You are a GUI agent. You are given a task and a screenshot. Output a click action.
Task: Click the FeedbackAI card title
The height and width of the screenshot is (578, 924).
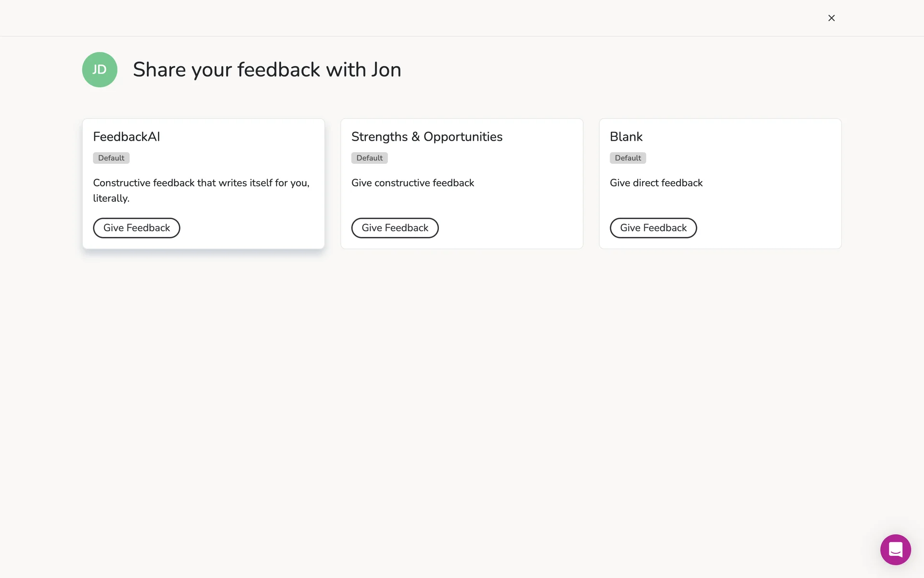click(x=127, y=137)
